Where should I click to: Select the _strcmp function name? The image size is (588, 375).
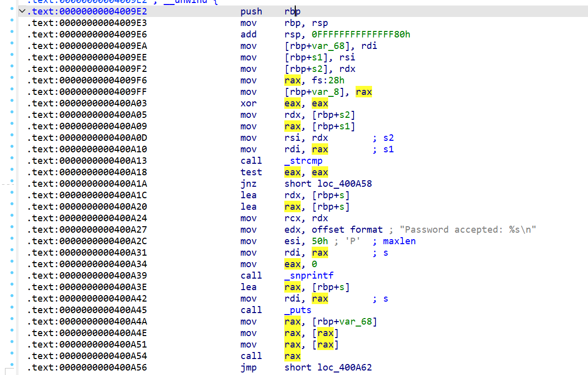tap(303, 161)
